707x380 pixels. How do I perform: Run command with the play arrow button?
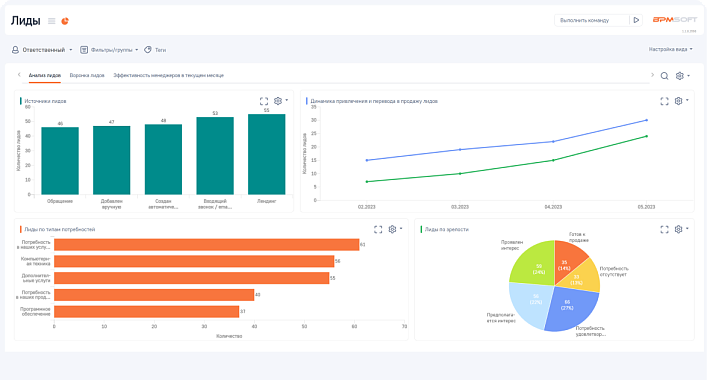point(636,20)
